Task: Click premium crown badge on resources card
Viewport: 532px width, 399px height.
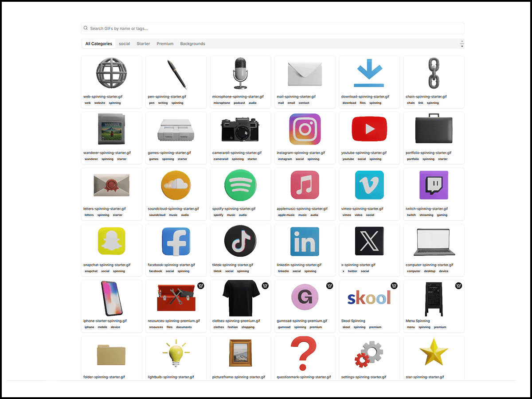Action: point(201,286)
